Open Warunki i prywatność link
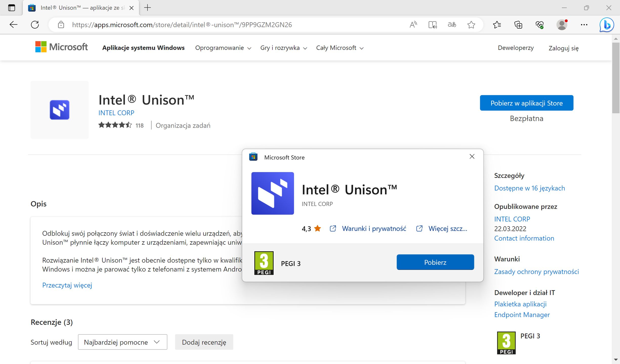The width and height of the screenshot is (620, 364). pyautogui.click(x=374, y=229)
